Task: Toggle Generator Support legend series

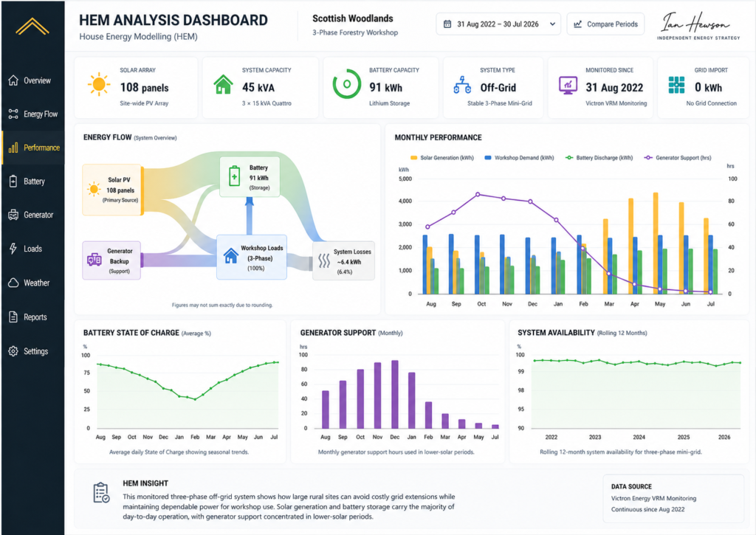Action: point(678,158)
